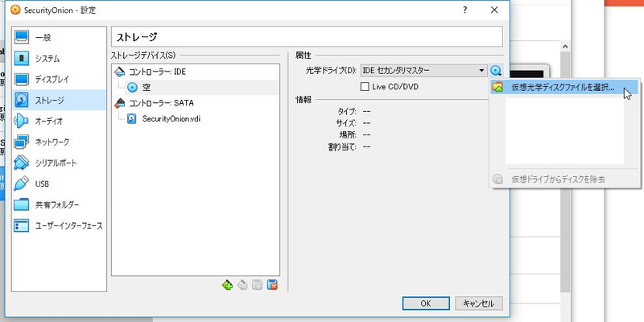Click the optical disk chooser icon button
Viewport: 644px width, 322px height.
(496, 71)
